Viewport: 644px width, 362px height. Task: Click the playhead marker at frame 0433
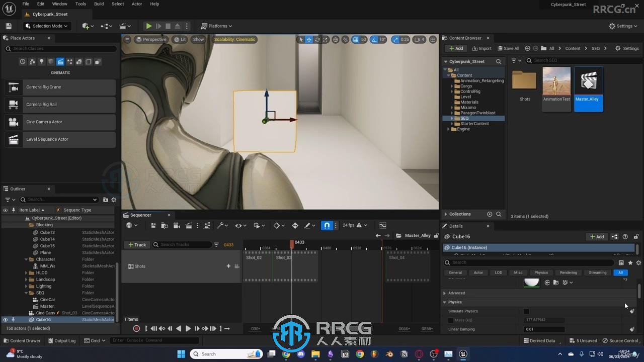pos(292,244)
